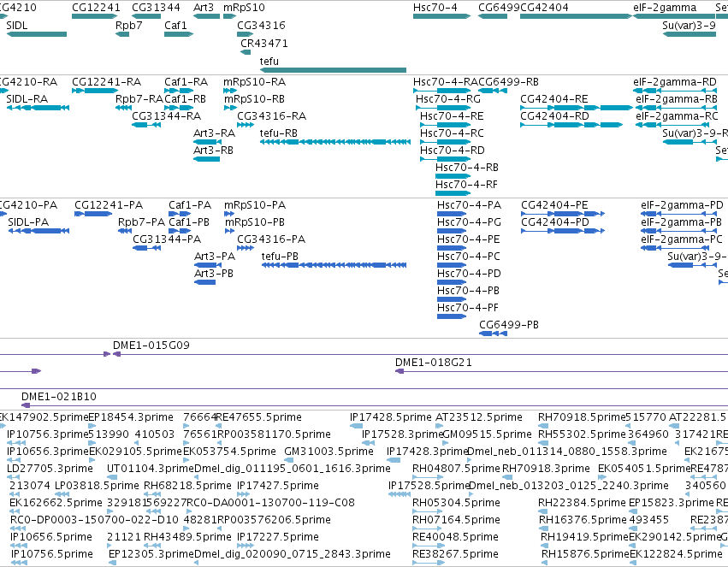This screenshot has height=567, width=728.
Task: Select the mRpS10 gene label
Action: [x=244, y=8]
